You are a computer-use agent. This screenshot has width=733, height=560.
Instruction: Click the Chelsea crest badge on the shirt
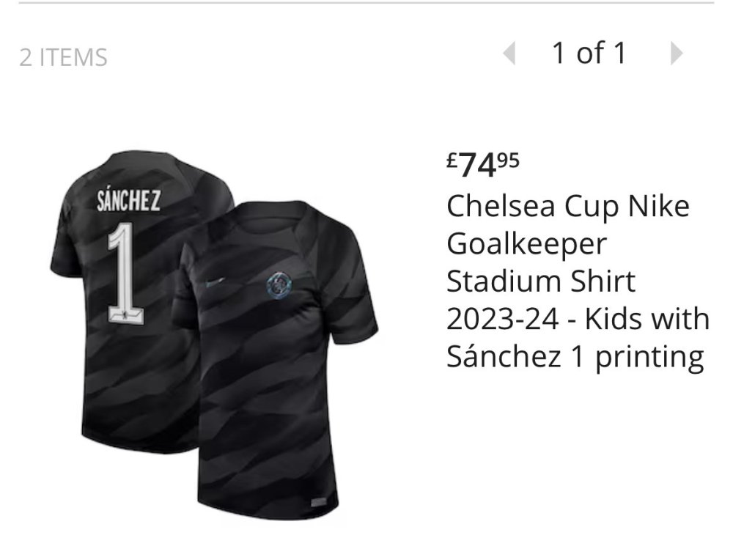[x=279, y=286]
